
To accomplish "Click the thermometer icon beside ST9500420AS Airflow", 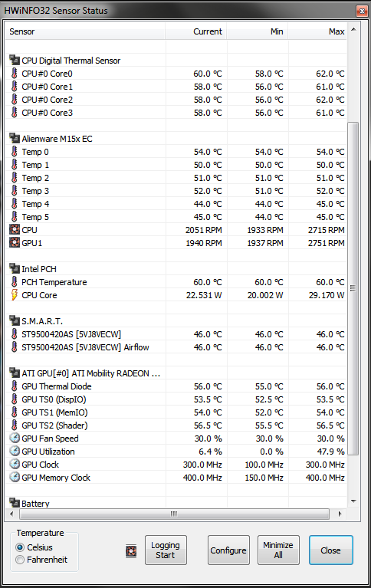I will point(15,347).
